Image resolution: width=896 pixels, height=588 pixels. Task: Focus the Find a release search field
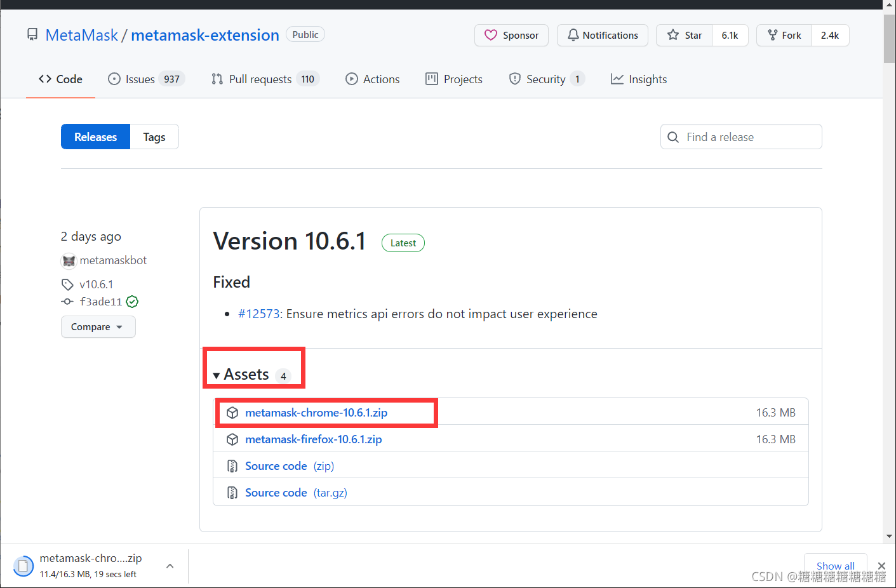point(741,137)
